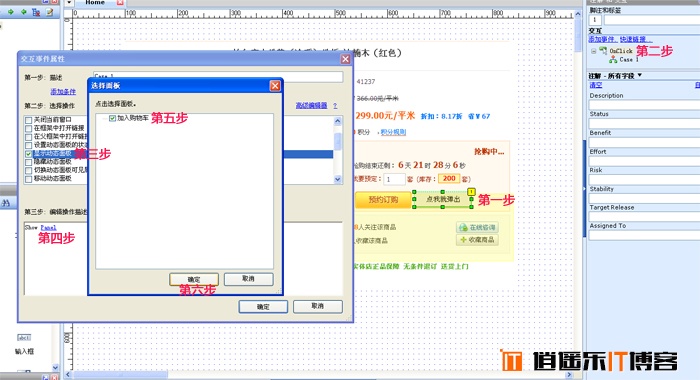Click the green move-up arrow in sitemap toolbar
Image resolution: width=700 pixels, height=380 pixels.
(x=11, y=12)
